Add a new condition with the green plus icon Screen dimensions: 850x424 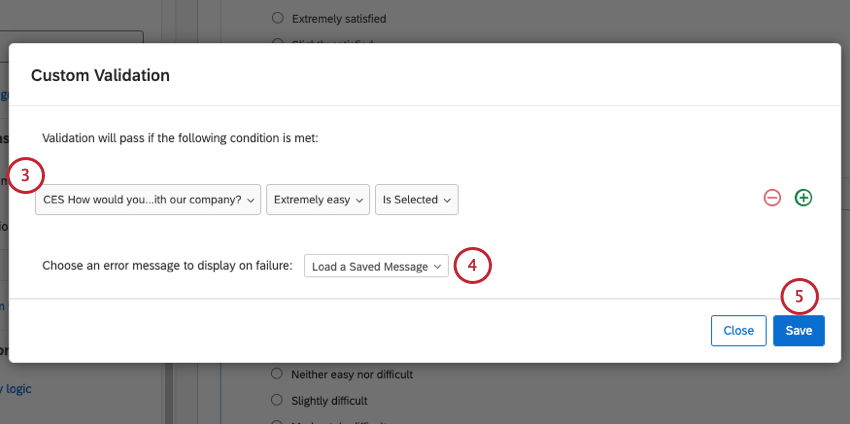point(803,198)
